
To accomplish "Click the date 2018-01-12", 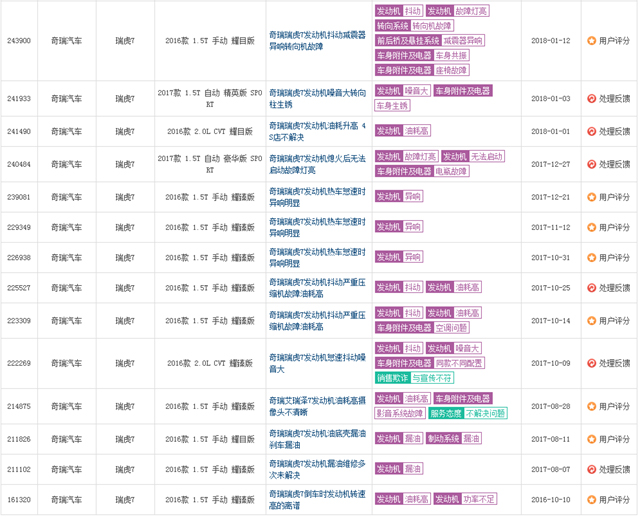I will point(551,41).
